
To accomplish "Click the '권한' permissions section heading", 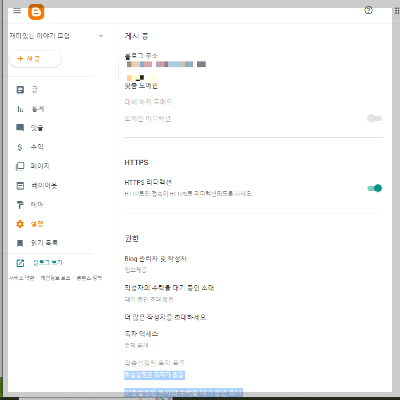I will pos(131,238).
